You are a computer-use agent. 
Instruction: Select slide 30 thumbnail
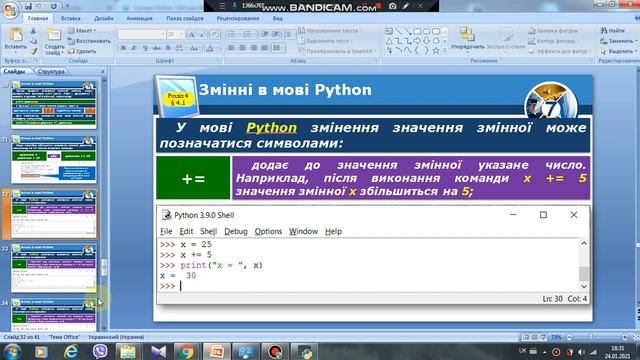click(54, 104)
